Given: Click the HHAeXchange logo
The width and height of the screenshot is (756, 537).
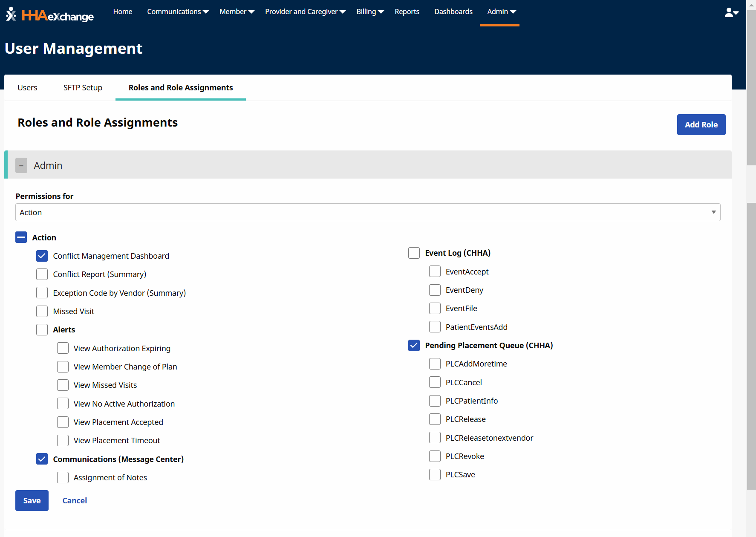Looking at the screenshot, I should pyautogui.click(x=50, y=15).
